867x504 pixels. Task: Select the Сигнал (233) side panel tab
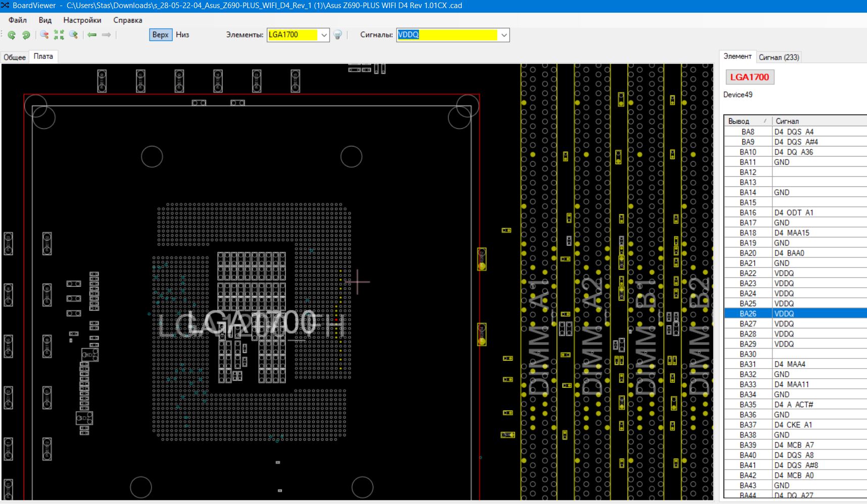tap(779, 57)
